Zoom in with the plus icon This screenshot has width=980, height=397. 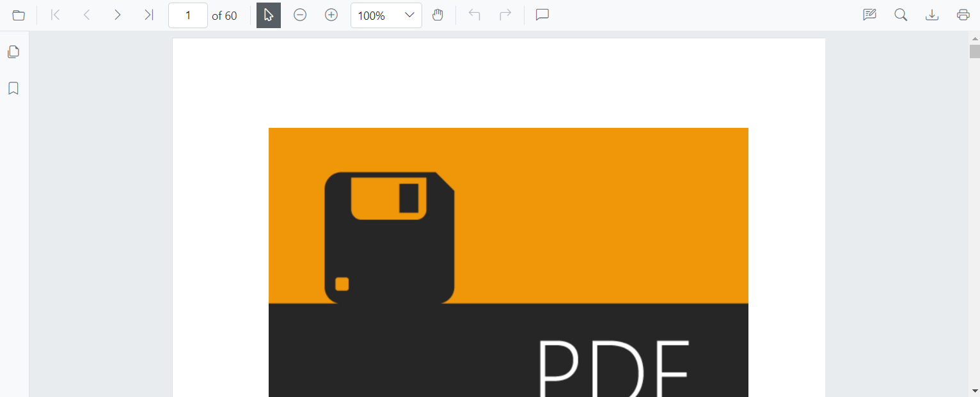331,15
